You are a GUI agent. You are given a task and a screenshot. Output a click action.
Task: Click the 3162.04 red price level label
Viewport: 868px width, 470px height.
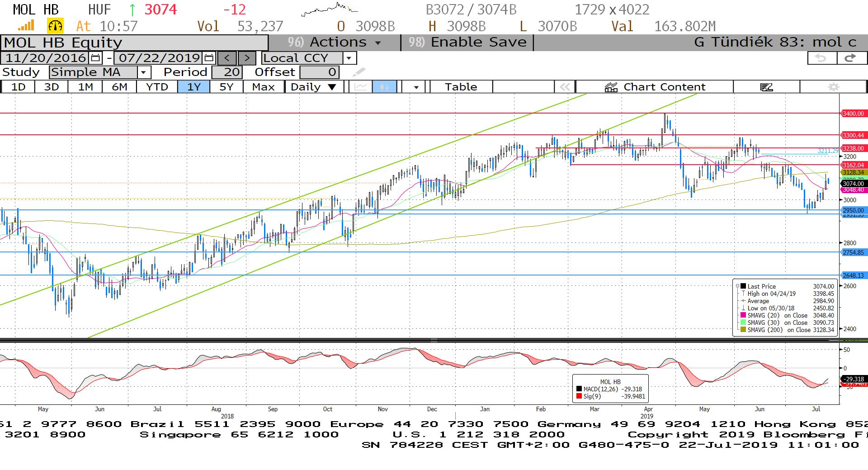853,165
